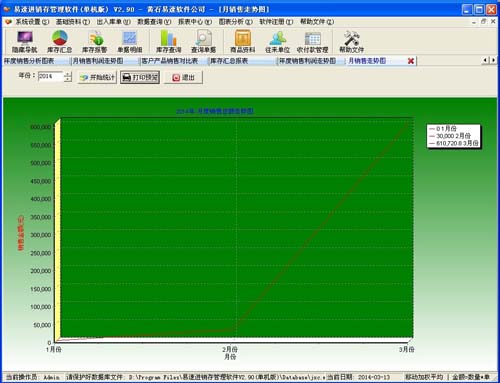500x383 pixels.
Task: Click the 打印预览 button
Action: (140, 77)
